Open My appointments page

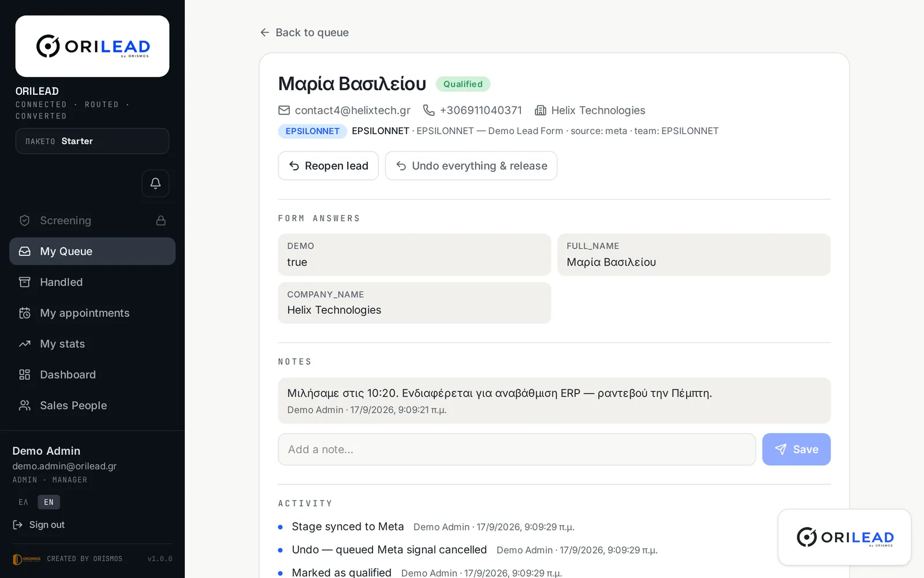[92, 313]
